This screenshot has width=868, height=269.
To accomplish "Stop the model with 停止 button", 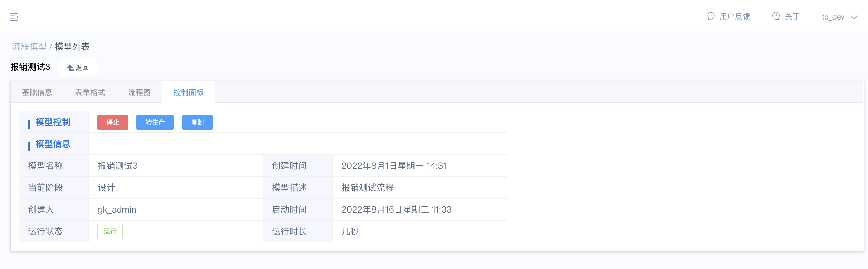I will 113,122.
